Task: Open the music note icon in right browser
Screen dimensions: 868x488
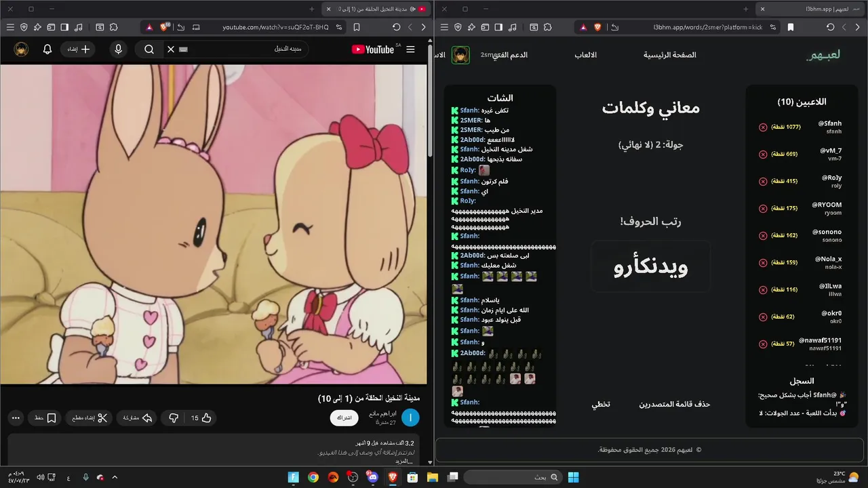Action: (x=513, y=27)
